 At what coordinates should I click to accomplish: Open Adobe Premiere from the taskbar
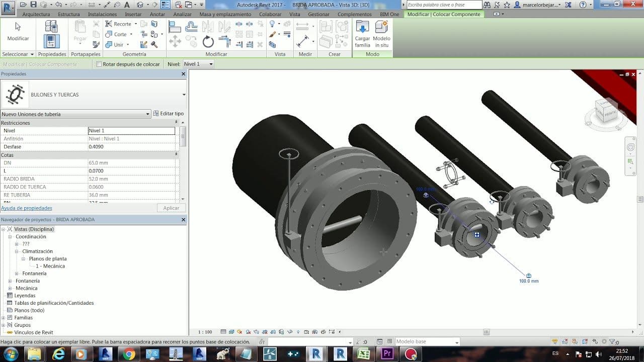click(387, 354)
